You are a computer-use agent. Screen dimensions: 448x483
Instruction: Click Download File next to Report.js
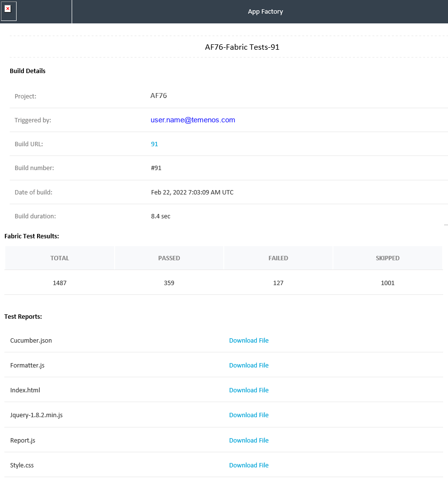pyautogui.click(x=249, y=441)
